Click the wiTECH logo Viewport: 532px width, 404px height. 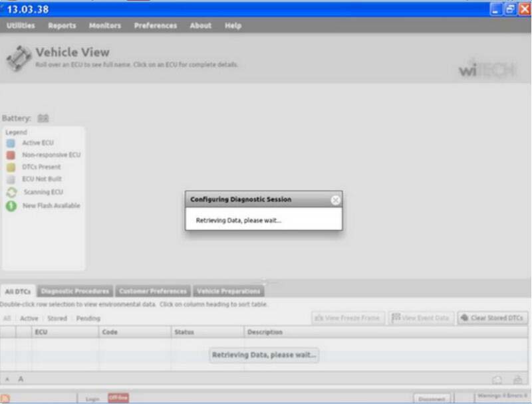487,69
